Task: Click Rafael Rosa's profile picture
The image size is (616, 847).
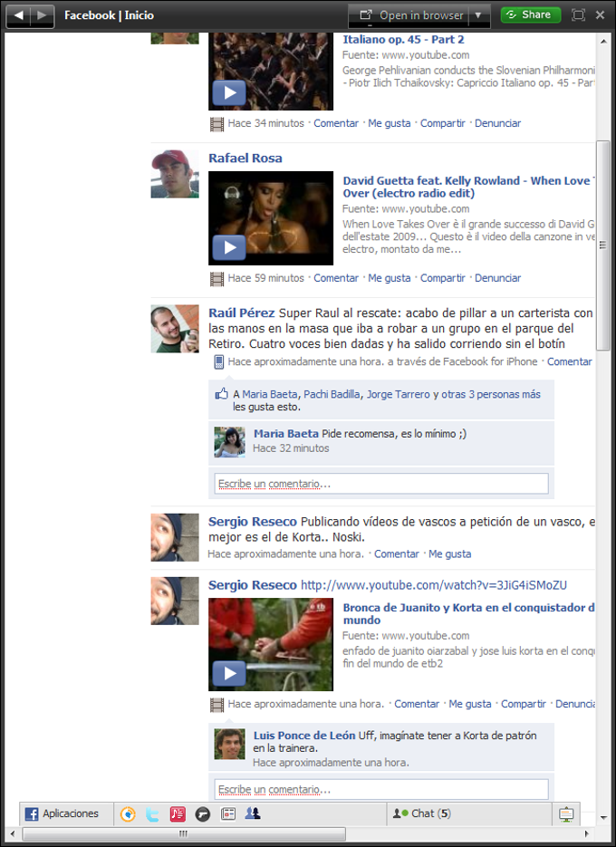Action: 175,174
